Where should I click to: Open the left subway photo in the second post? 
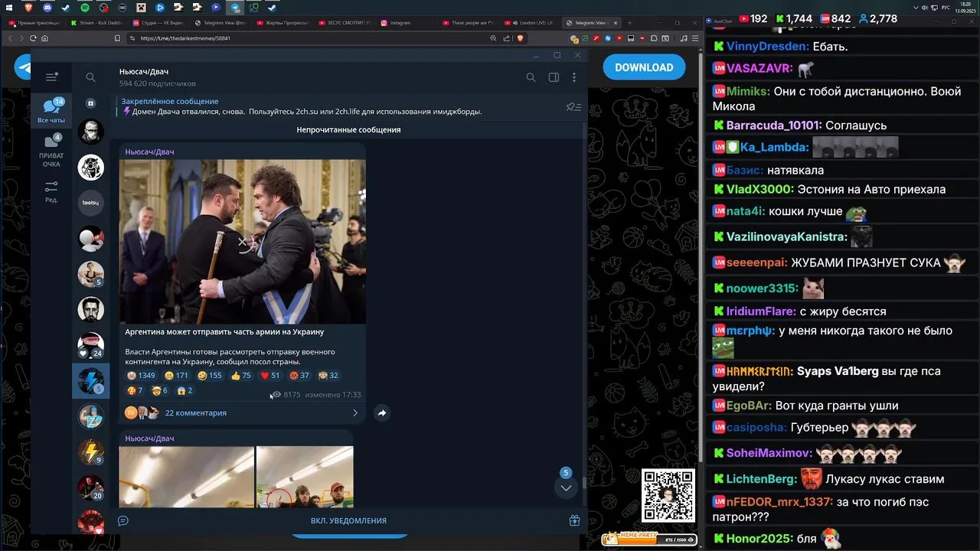[186, 477]
